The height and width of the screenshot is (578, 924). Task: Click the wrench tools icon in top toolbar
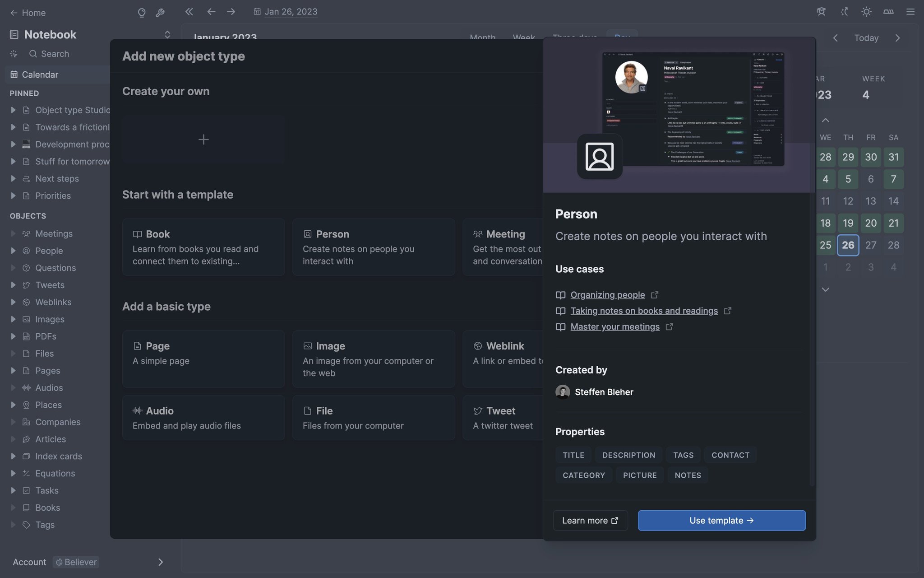point(160,12)
